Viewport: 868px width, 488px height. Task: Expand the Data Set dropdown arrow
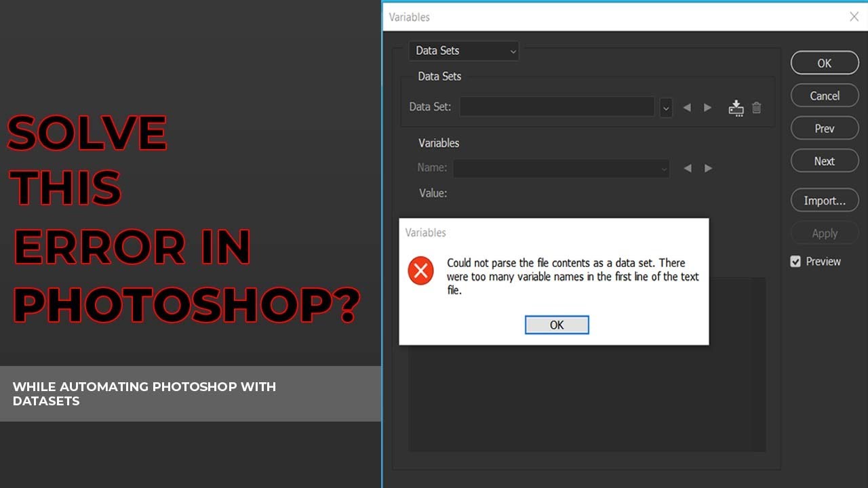coord(666,107)
